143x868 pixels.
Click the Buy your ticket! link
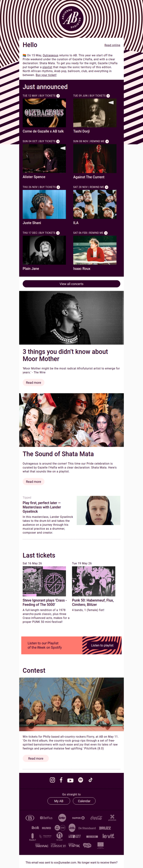pos(46,75)
